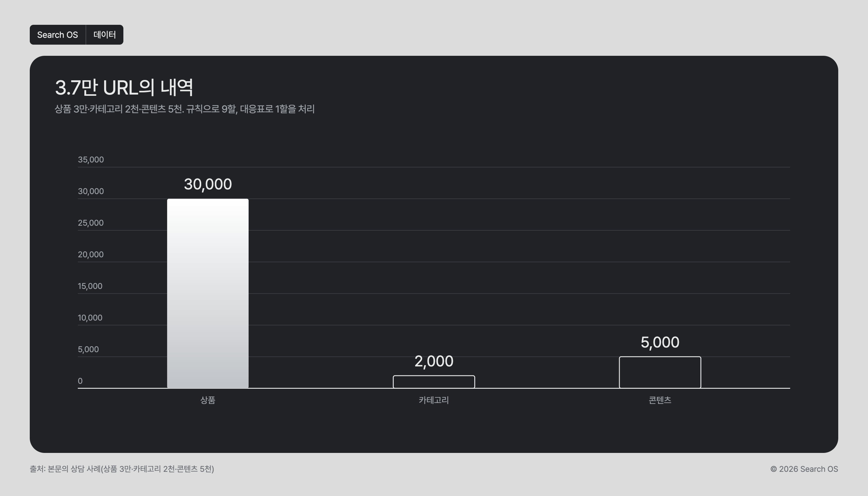
Task: Click the 데이터 tag next to Search OS
Action: pos(104,35)
